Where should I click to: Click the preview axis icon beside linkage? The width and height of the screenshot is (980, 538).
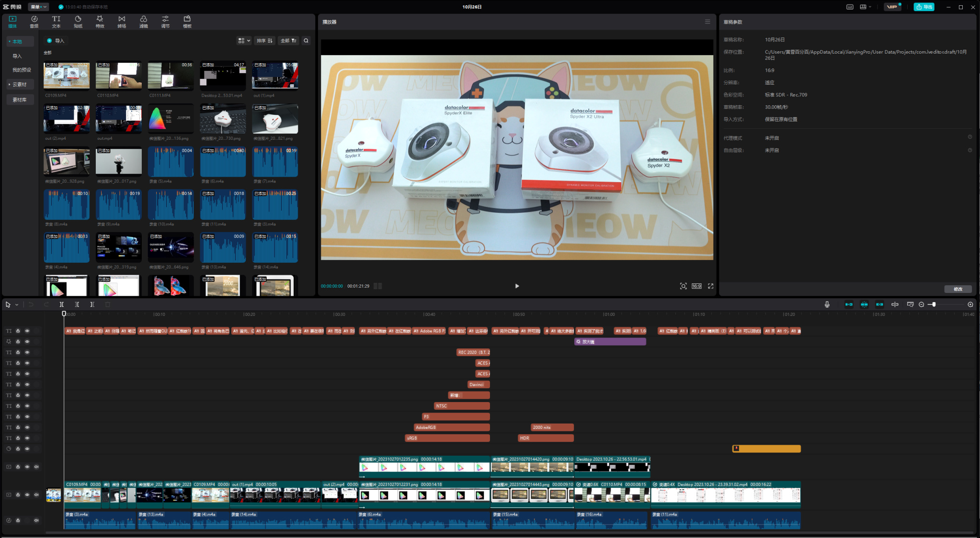pos(895,304)
